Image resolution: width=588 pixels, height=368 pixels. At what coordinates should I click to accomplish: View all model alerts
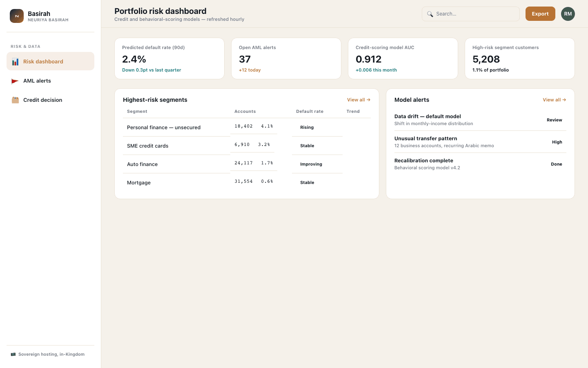[554, 100]
